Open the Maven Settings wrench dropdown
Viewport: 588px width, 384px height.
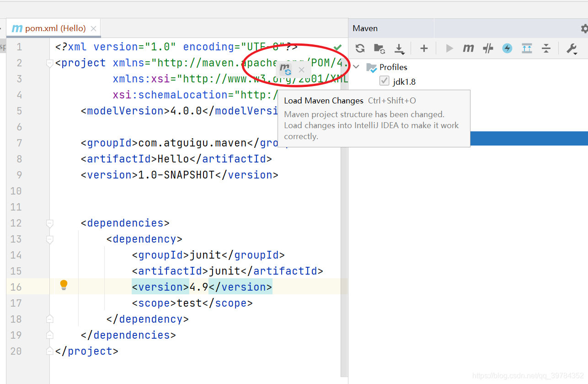point(572,49)
